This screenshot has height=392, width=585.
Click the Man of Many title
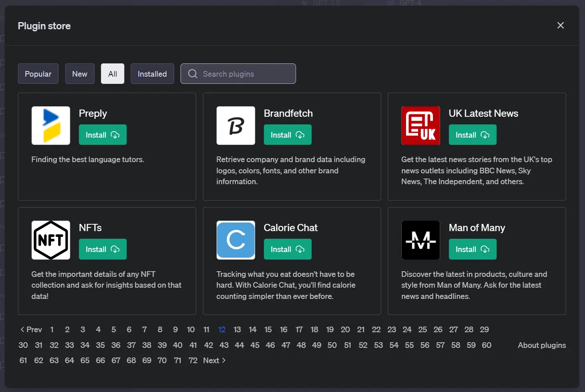(477, 228)
